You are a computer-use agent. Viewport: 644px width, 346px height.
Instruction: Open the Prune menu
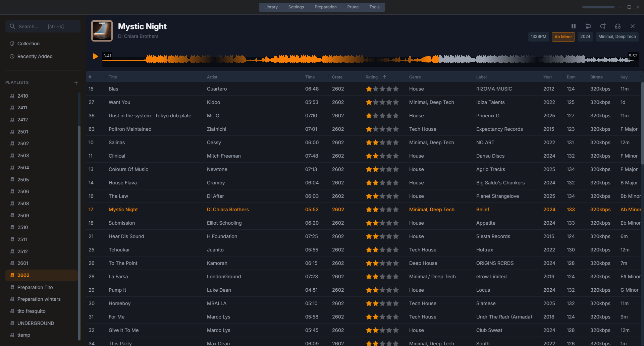click(353, 7)
